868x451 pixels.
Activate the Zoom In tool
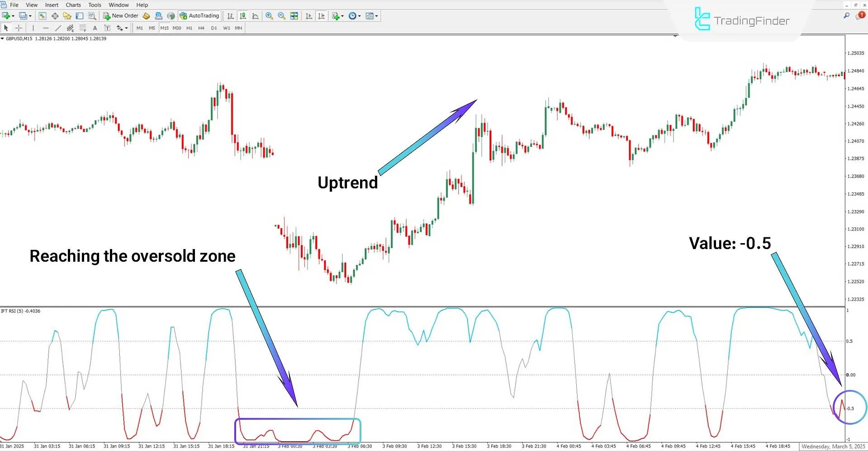pos(269,15)
